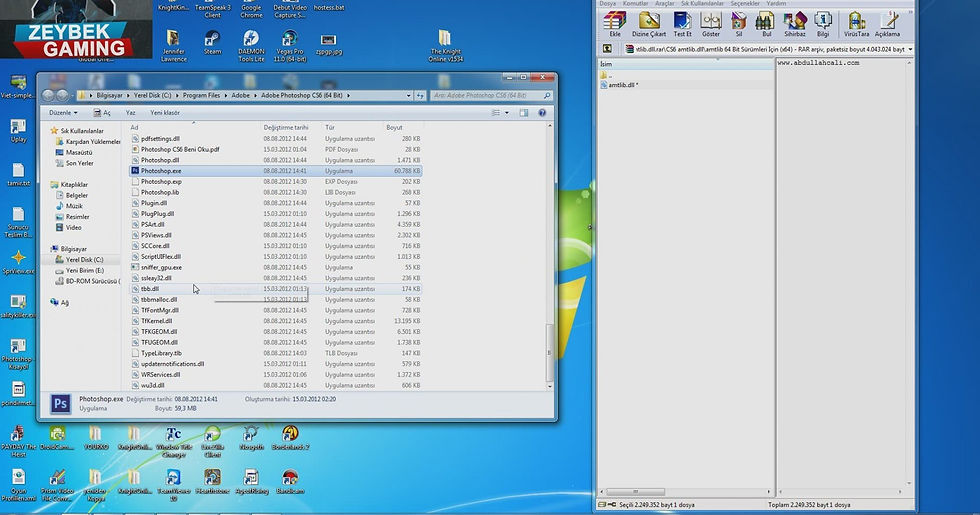
Task: Select Karşıdan Yüklemeler in Explorer sidebar
Action: [x=88, y=142]
